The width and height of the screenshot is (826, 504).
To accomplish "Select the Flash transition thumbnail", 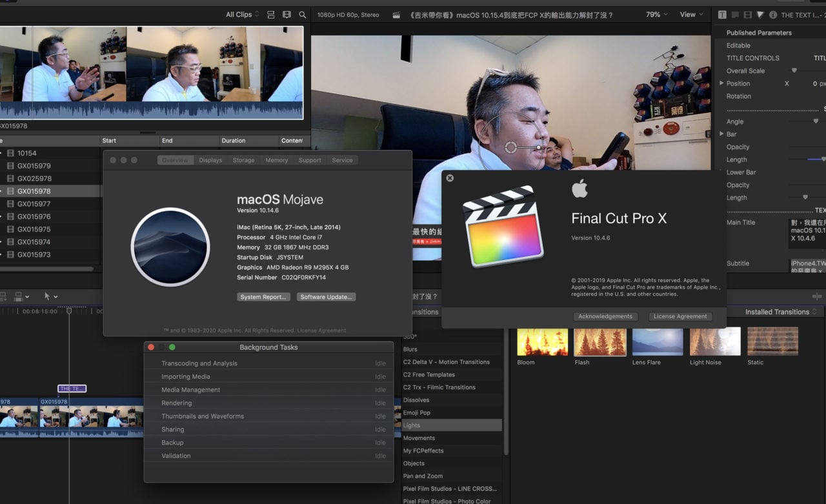I will (600, 341).
